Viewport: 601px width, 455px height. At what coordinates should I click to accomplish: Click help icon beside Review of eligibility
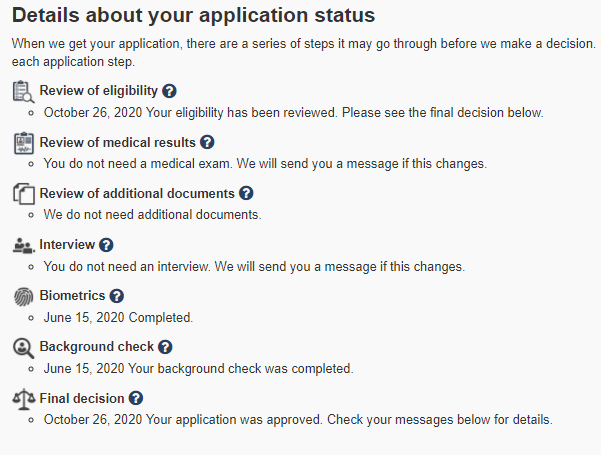tap(169, 92)
